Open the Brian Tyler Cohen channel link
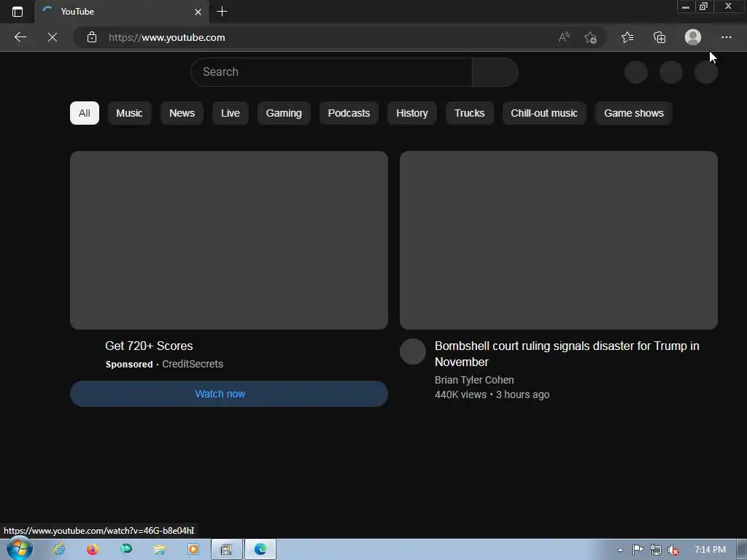This screenshot has height=560, width=747. tap(474, 380)
